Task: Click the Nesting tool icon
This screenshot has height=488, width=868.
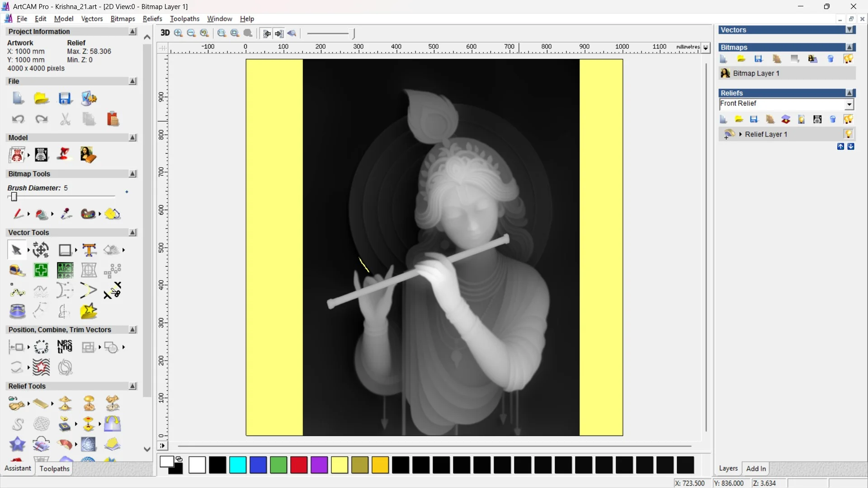Action: click(65, 347)
